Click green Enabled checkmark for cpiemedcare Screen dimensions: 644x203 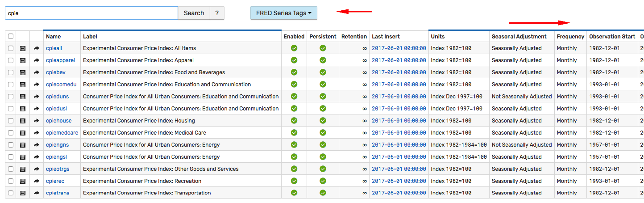[x=294, y=133]
